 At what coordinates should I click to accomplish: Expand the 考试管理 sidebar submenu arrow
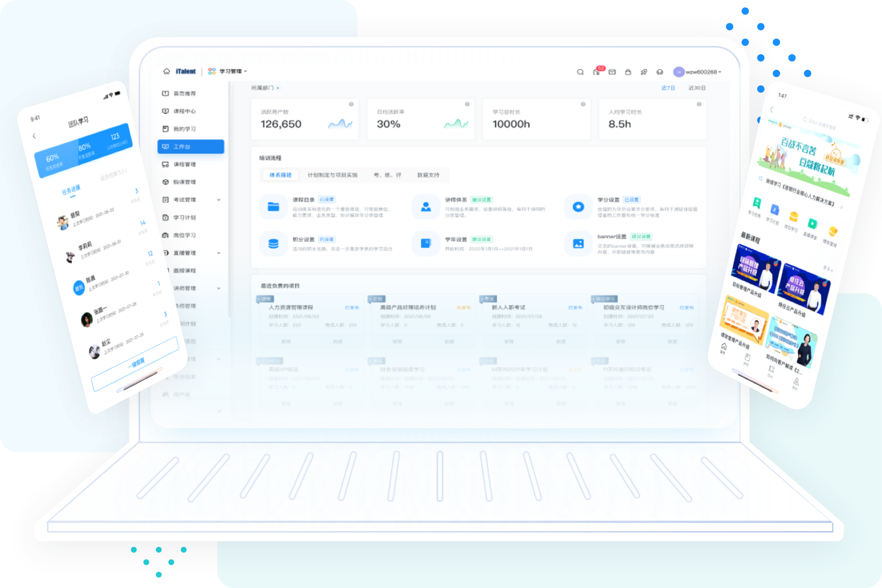(x=219, y=200)
